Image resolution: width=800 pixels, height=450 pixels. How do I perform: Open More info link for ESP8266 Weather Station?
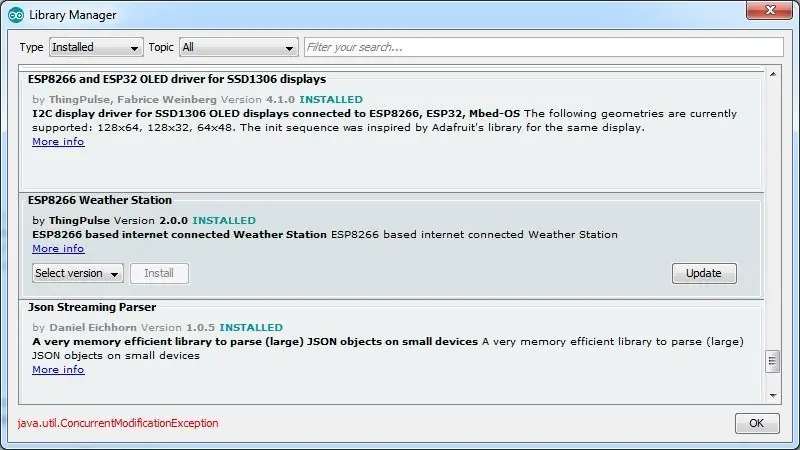[58, 248]
